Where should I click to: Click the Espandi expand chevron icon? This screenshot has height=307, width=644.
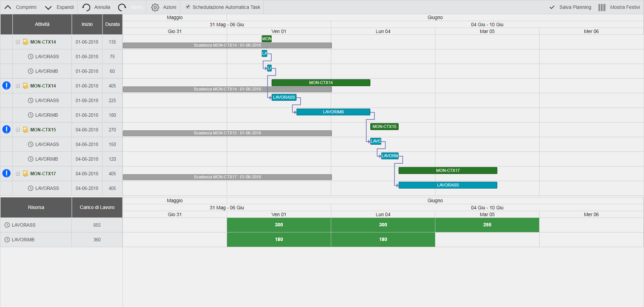click(48, 7)
